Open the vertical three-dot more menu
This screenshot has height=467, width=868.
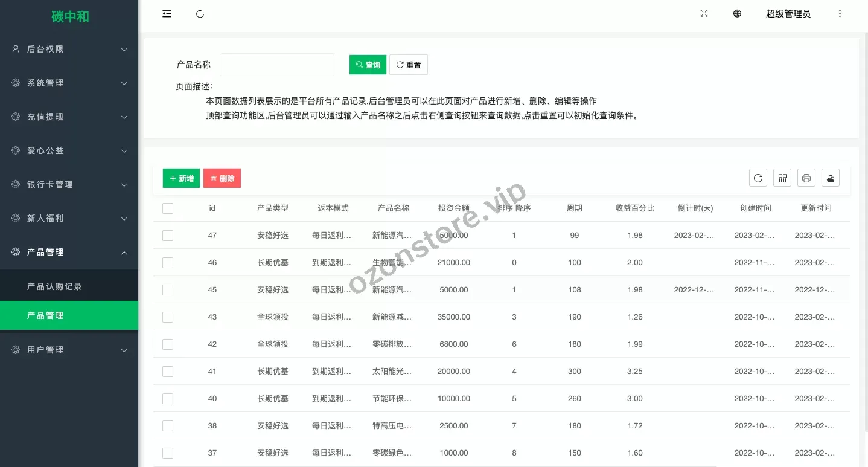click(x=840, y=14)
